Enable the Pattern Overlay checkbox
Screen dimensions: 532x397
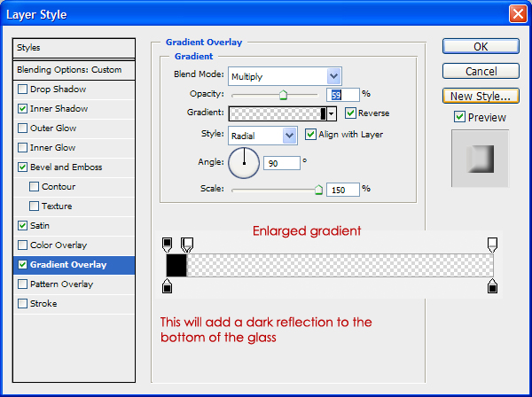click(x=22, y=284)
